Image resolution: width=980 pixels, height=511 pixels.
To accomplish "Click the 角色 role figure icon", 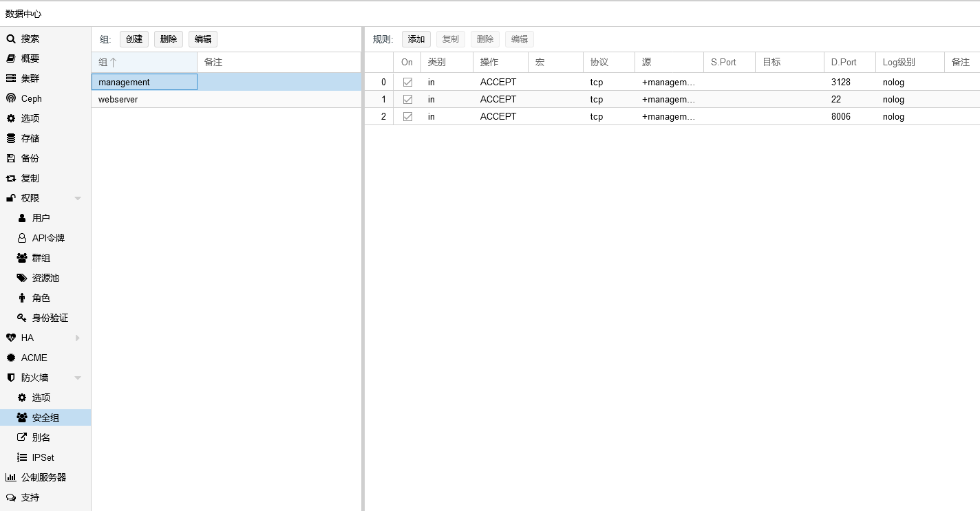I will [22, 298].
